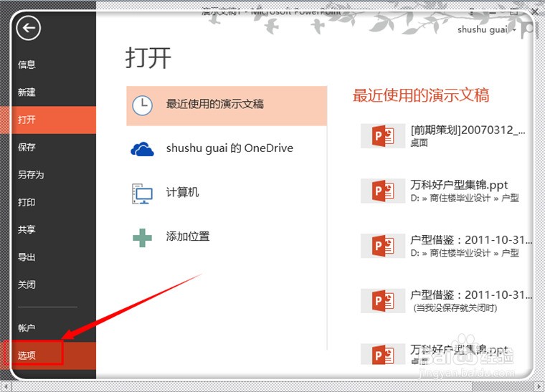
Task: Click PowerPoint icon of unsaved 户型借鉴 file
Action: click(x=383, y=301)
